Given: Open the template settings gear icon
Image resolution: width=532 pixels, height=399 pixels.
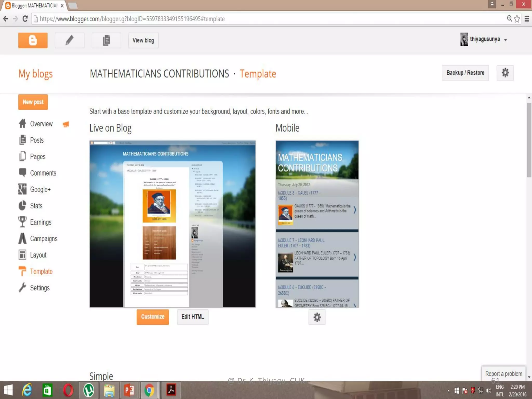Looking at the screenshot, I should 505,73.
